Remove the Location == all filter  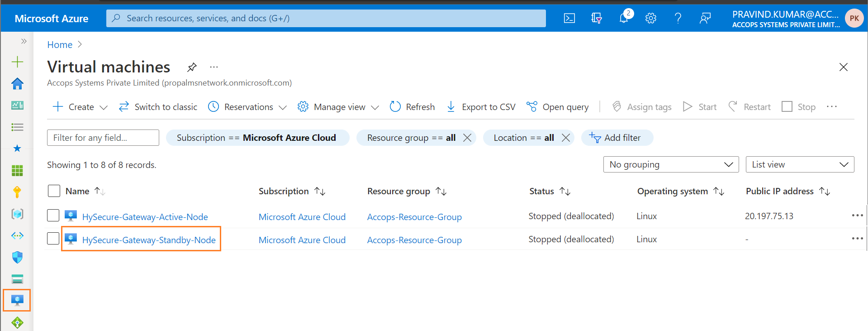(x=565, y=138)
